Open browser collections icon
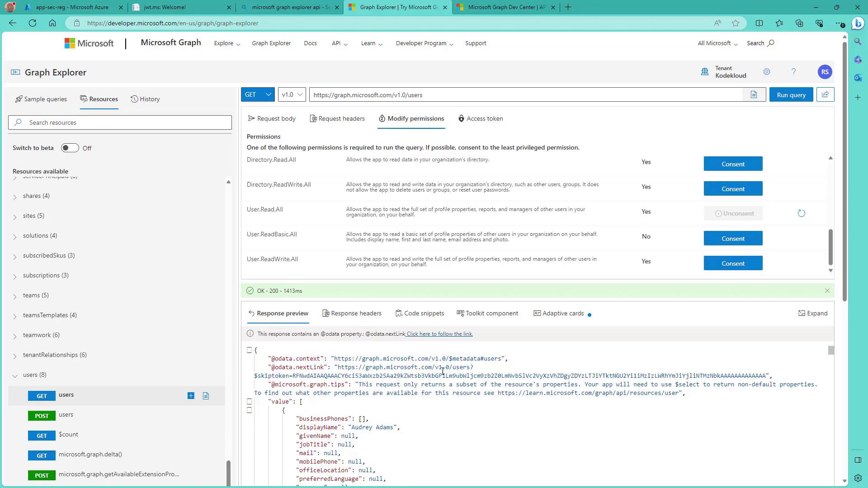 (x=799, y=23)
